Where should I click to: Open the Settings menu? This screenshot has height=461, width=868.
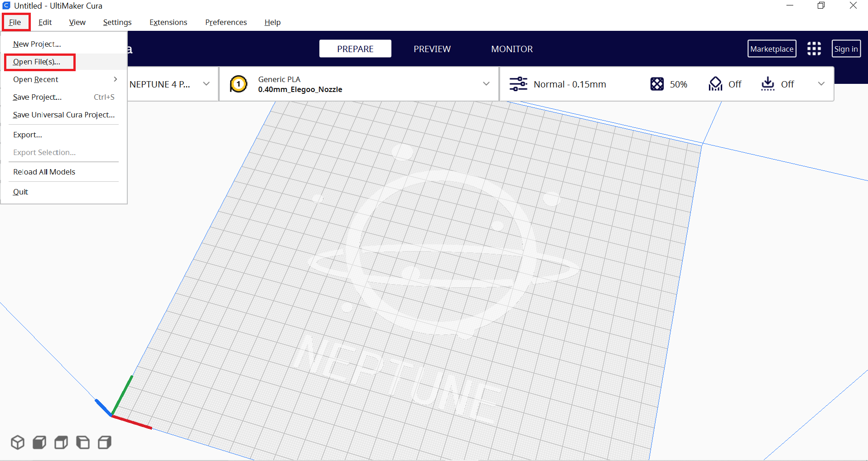[117, 22]
